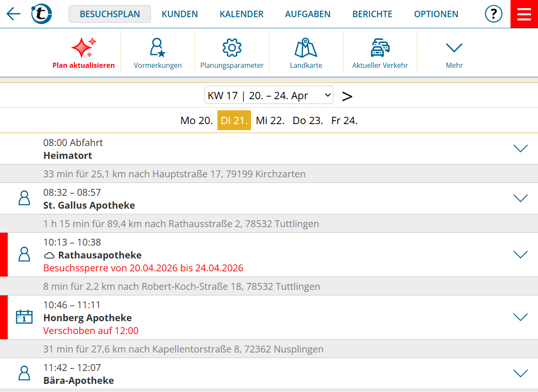Switch to the KUNDEN tab
The image size is (538, 392).
(x=180, y=14)
